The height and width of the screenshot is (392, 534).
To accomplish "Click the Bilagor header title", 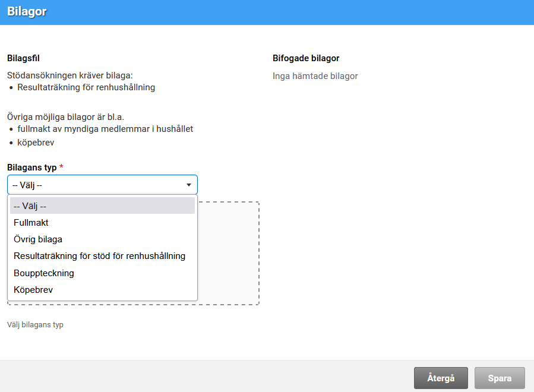I will click(x=27, y=12).
